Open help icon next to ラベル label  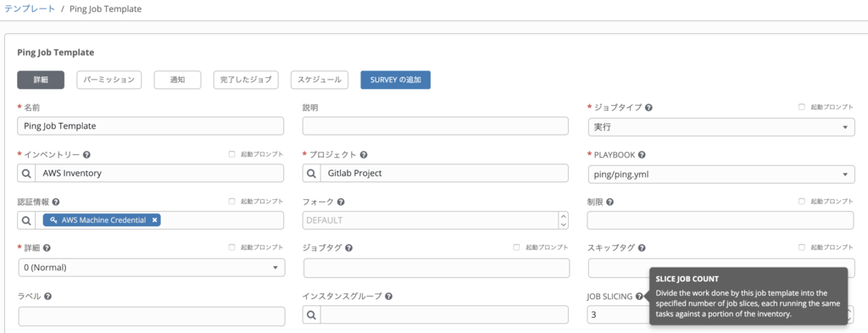(48, 296)
